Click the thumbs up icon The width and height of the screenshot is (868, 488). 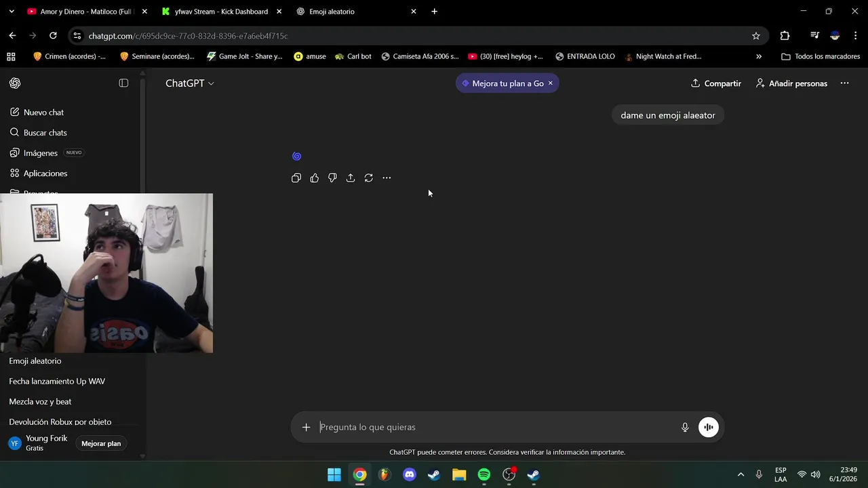coord(315,178)
